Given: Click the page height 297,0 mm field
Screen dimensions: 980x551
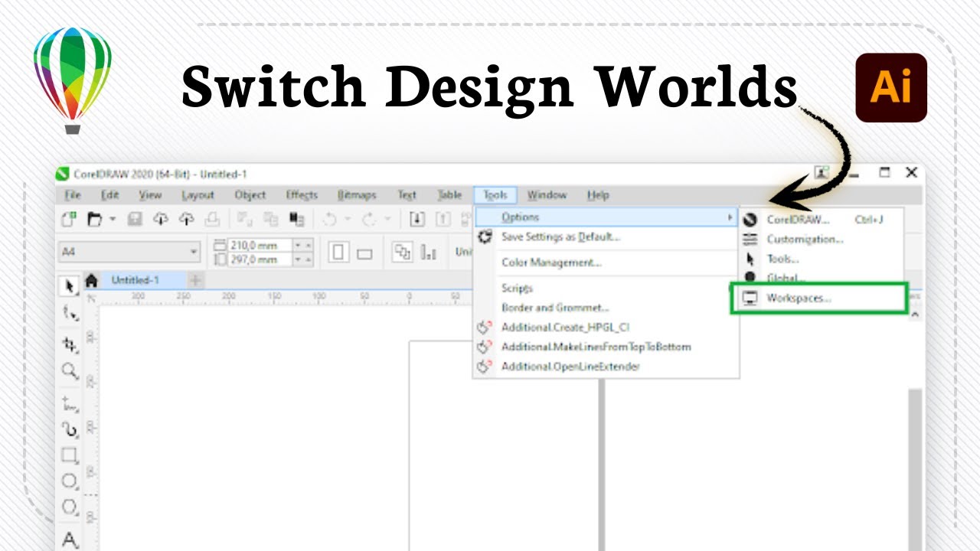Looking at the screenshot, I should [260, 259].
